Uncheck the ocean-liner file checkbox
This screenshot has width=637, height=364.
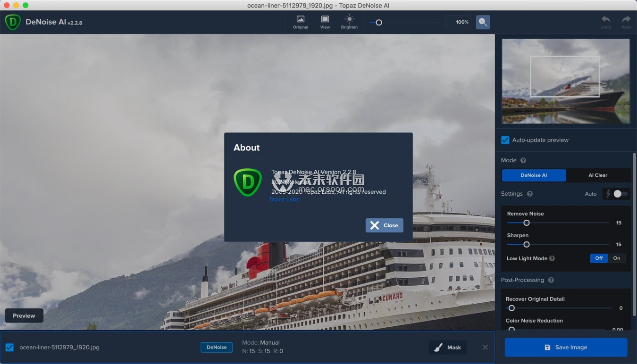click(9, 347)
